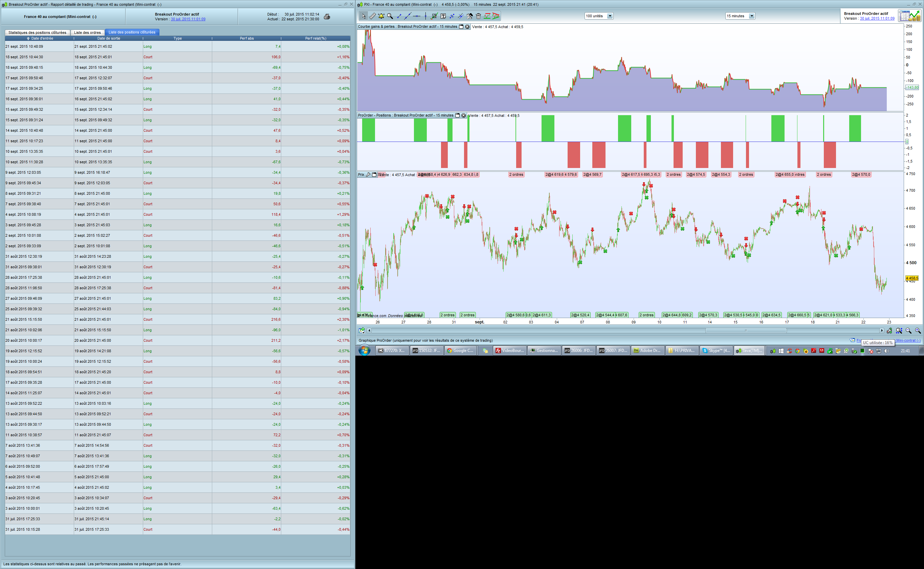This screenshot has height=569, width=924.
Task: Activate the magnifier zoom tool
Action: pos(390,16)
